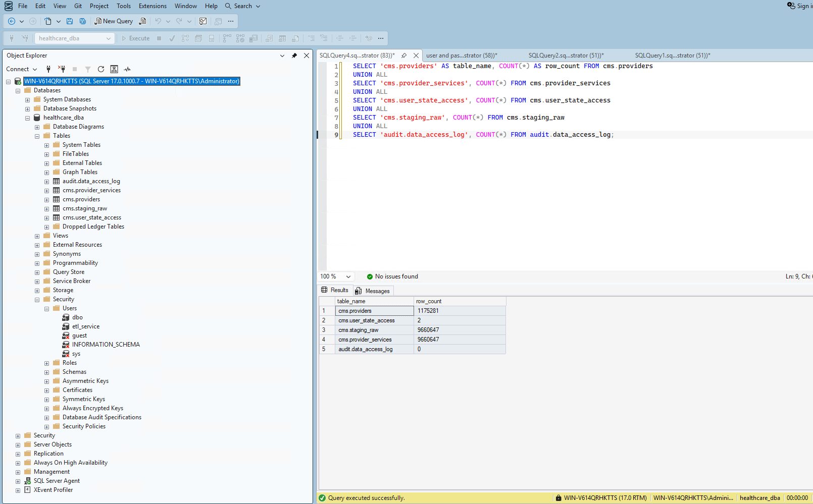Toggle pin on Object Explorer panel
Screen dimensions: 813x504
click(x=294, y=55)
